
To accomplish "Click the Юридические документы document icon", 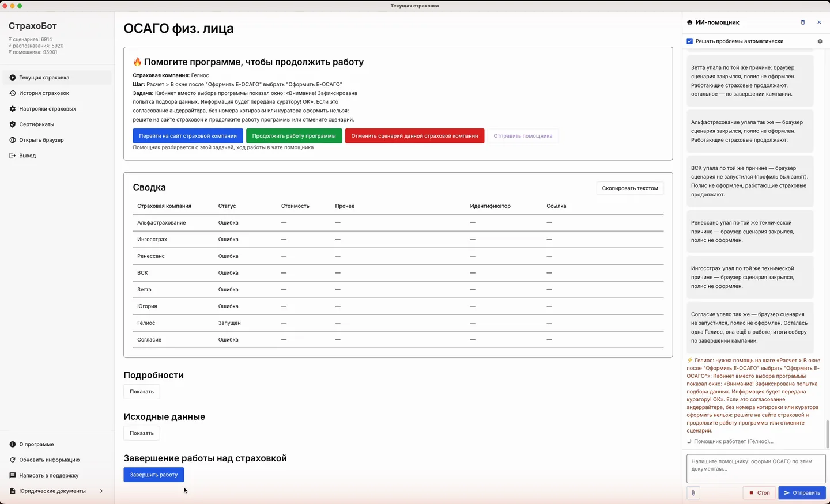I will pos(13,491).
